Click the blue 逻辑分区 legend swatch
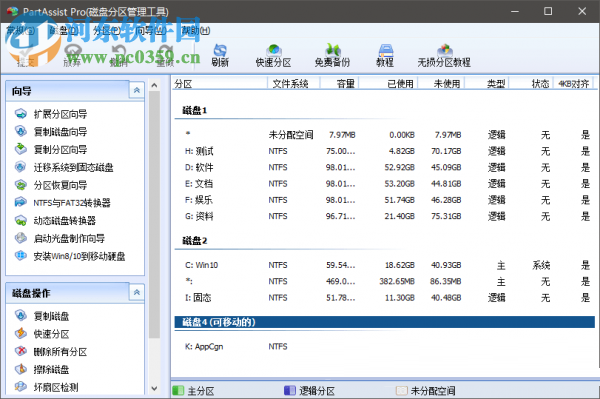The image size is (600, 399). click(x=290, y=391)
